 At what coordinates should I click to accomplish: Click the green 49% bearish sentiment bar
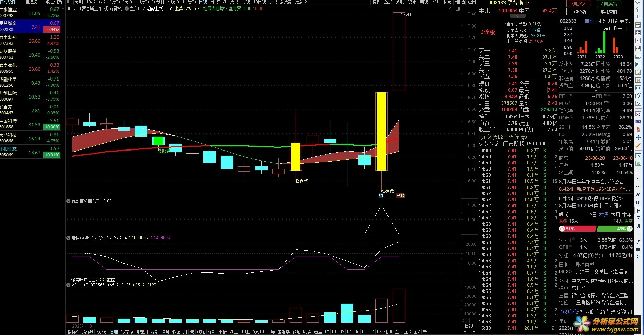coord(614,229)
